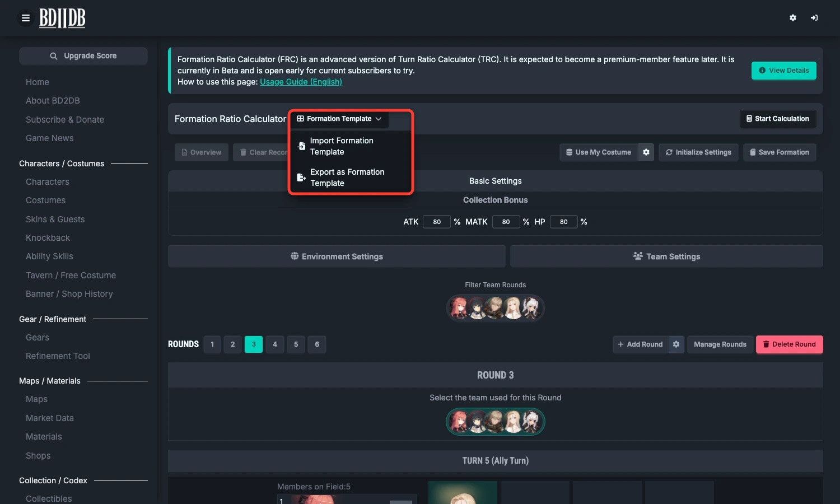Click the Export as Formation Template icon
840x504 pixels.
pyautogui.click(x=301, y=178)
